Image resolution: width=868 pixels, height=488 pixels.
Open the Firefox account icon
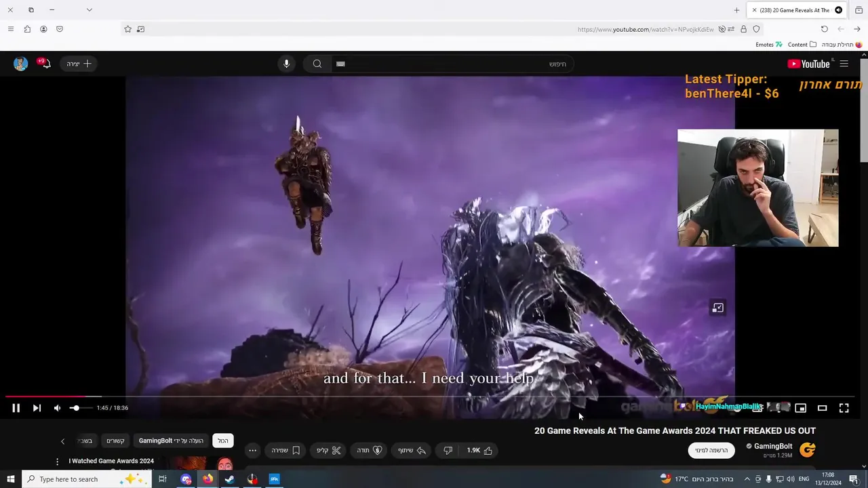click(x=43, y=29)
